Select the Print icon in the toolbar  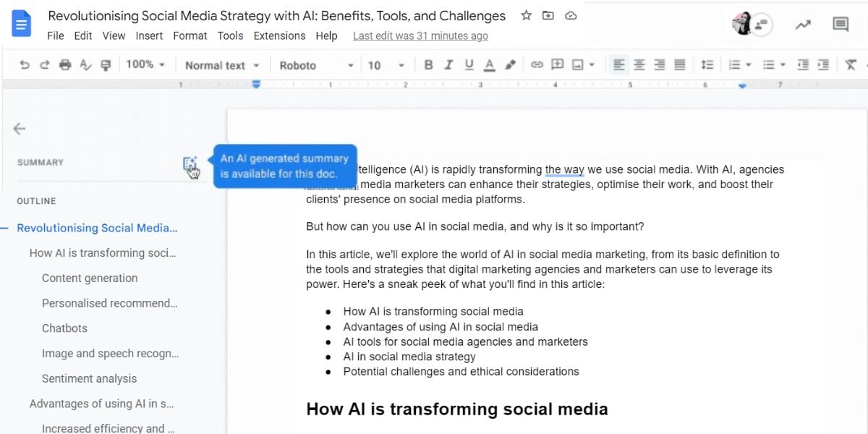(x=64, y=64)
